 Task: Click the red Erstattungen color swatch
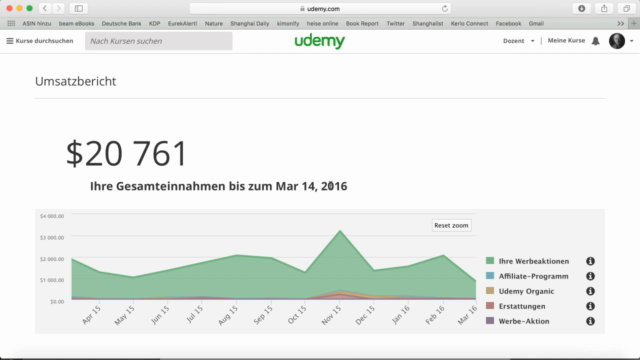tap(490, 306)
